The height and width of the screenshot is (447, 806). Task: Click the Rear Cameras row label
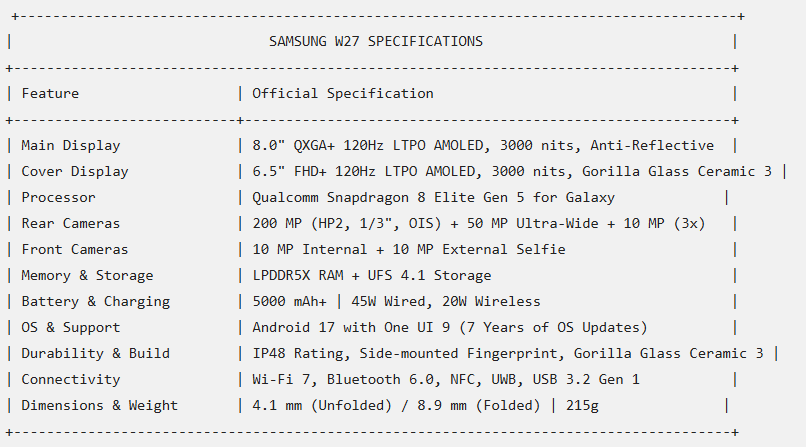click(x=71, y=224)
